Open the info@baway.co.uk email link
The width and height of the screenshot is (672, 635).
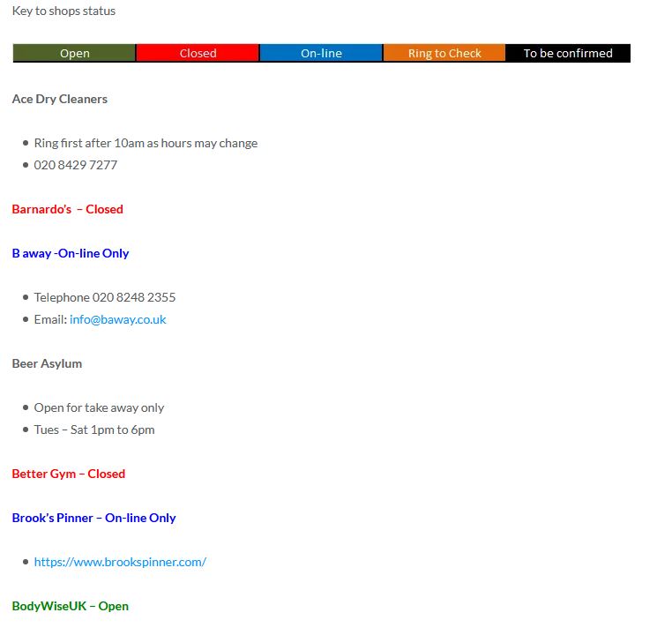[117, 319]
